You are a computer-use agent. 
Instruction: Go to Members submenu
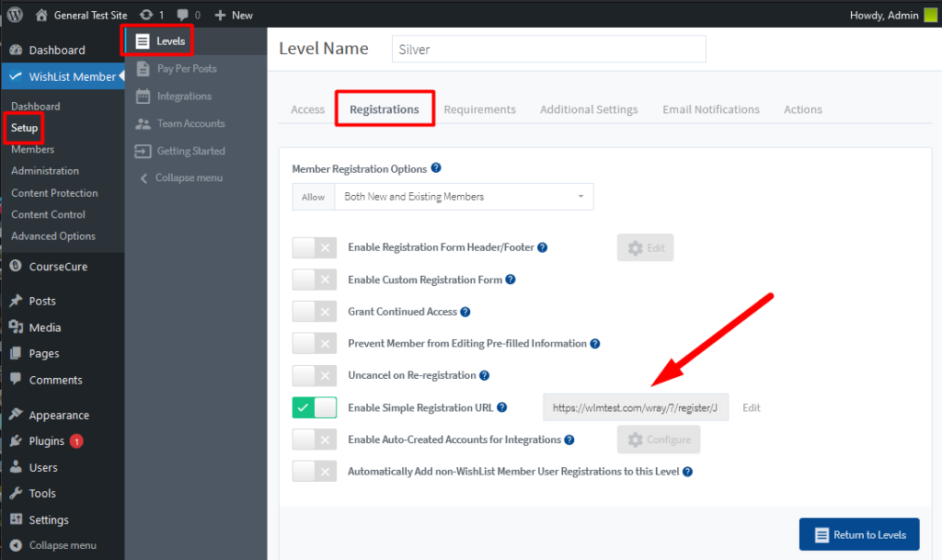tap(32, 150)
